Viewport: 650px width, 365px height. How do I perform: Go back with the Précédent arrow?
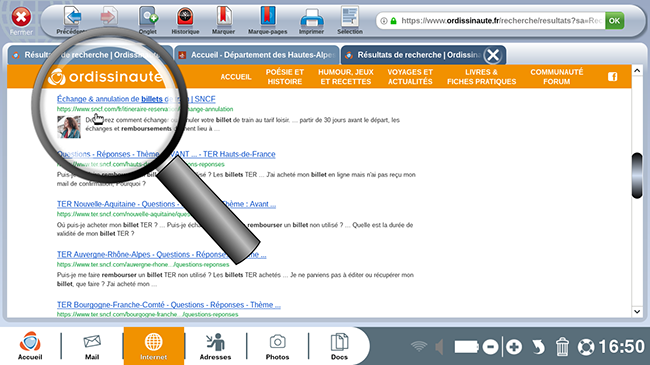coord(73,17)
